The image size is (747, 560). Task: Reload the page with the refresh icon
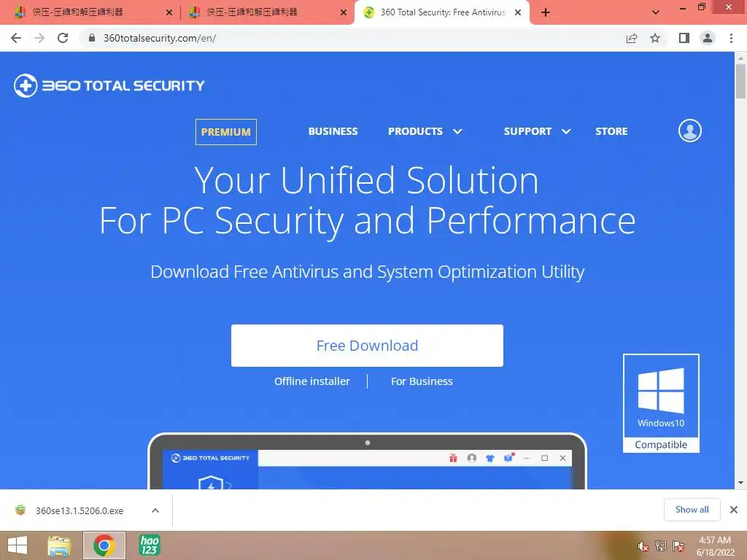pyautogui.click(x=63, y=38)
